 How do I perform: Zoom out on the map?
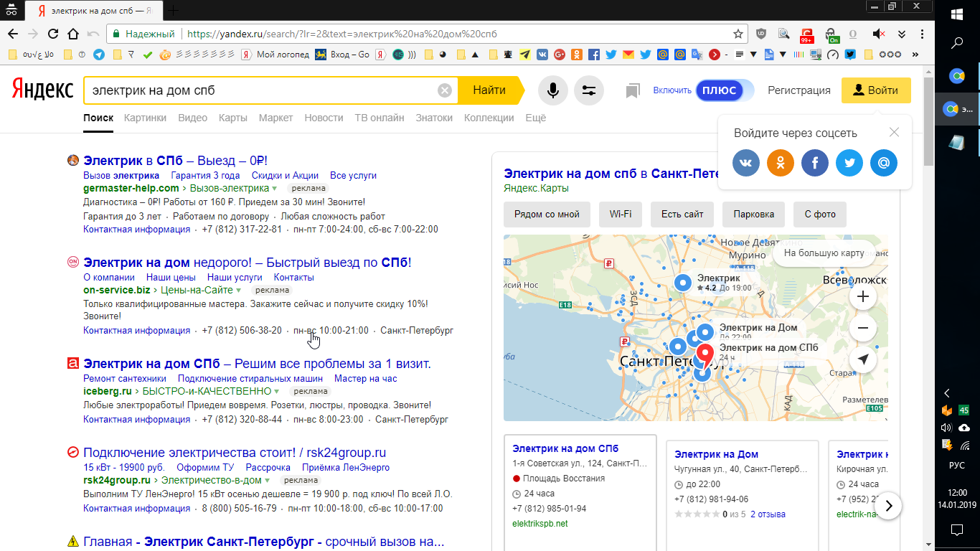point(863,329)
